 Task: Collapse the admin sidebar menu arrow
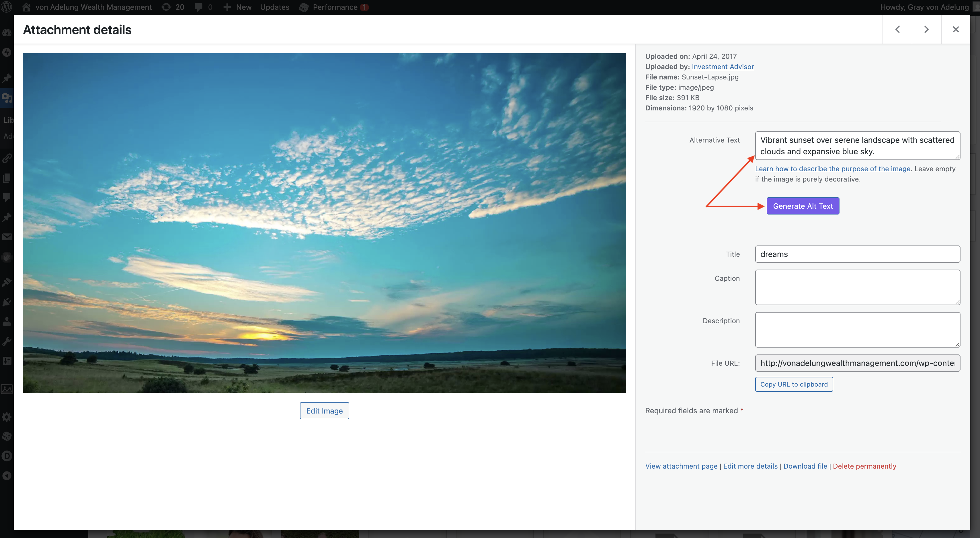pos(7,476)
